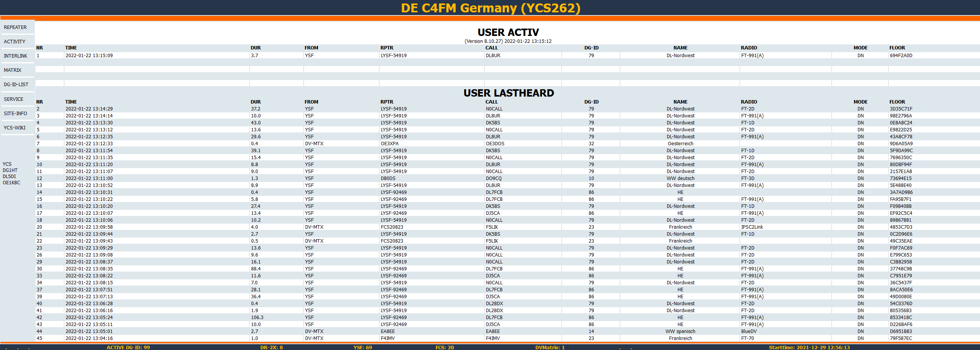The image size is (980, 350).
Task: Click the DVMatrix: 1 footer counter
Action: click(550, 347)
